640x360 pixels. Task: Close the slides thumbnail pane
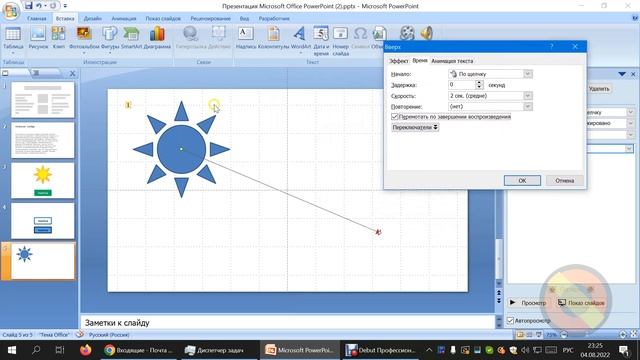click(72, 73)
